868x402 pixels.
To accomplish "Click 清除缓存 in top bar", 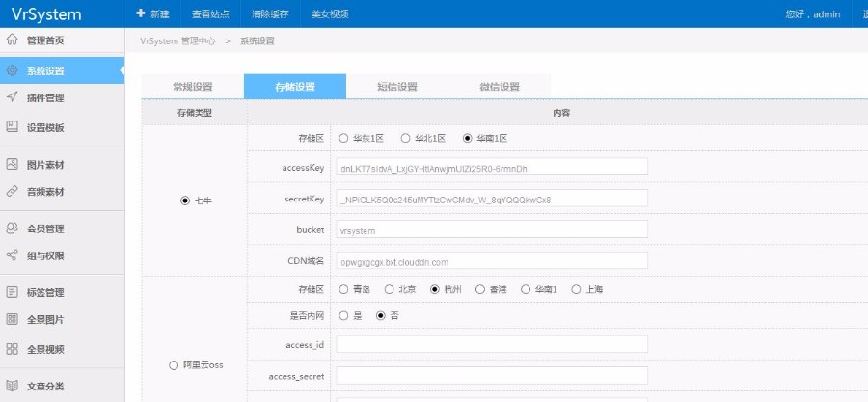I will (270, 13).
